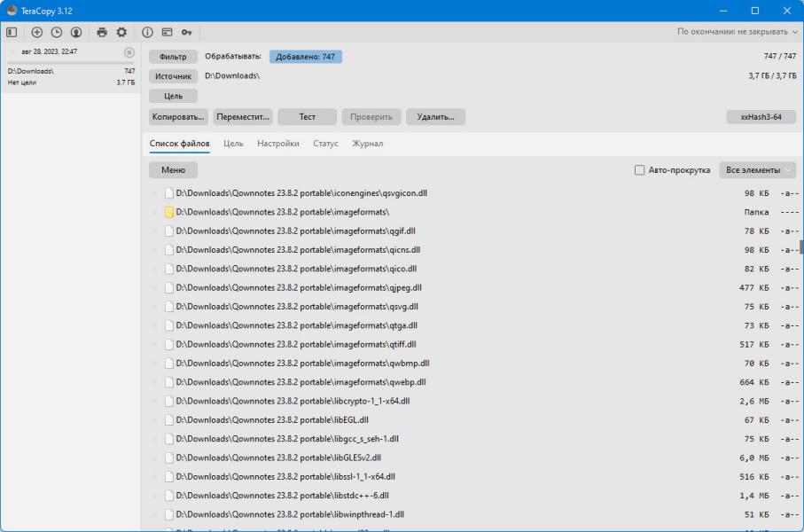Click the imageformats folder icon
The width and height of the screenshot is (804, 532).
pos(168,213)
